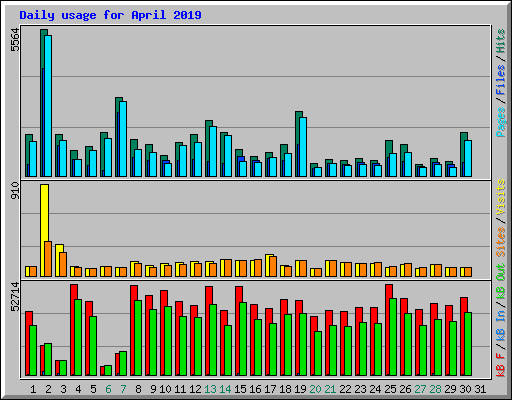Click day 1 on the x-axis
The width and height of the screenshot is (512, 400).
(33, 389)
